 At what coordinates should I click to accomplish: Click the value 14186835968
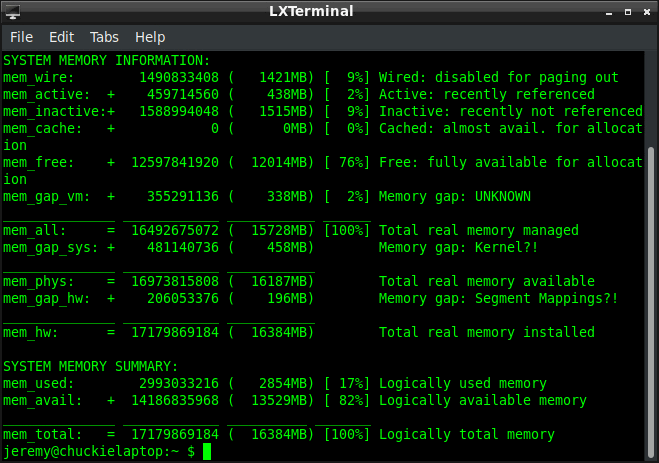(x=175, y=401)
